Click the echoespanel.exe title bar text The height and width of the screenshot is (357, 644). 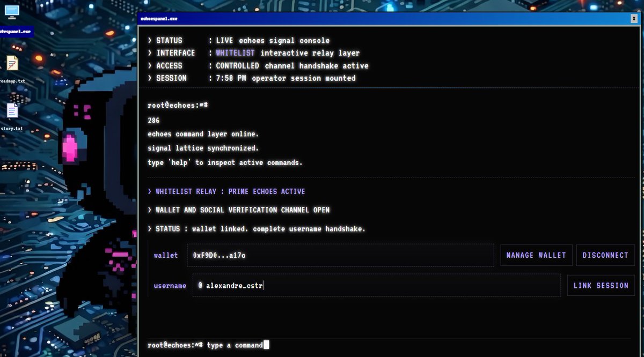159,19
